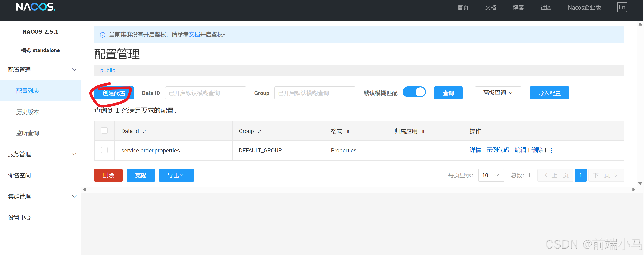Image resolution: width=644 pixels, height=255 pixels.
Task: Click the horizontal scrollbar left arrow
Action: (x=84, y=189)
